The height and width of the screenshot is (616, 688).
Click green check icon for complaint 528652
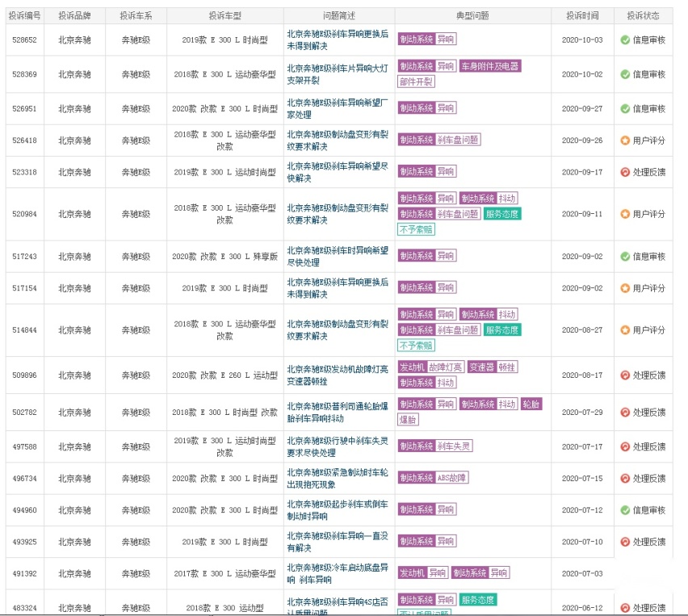point(625,40)
